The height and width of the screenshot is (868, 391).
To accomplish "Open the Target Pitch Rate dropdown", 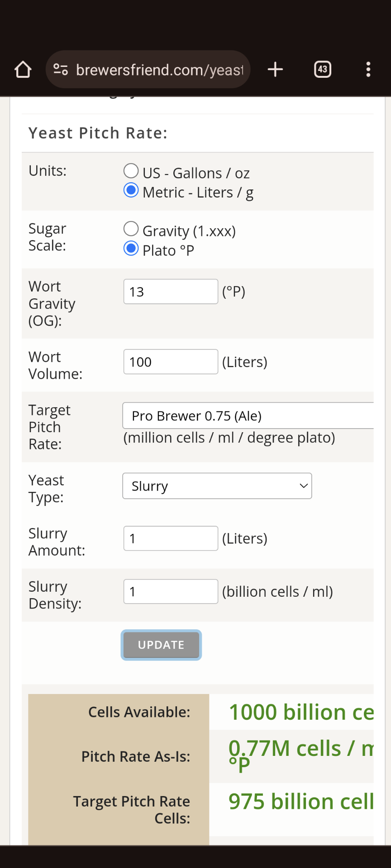I will pyautogui.click(x=248, y=415).
